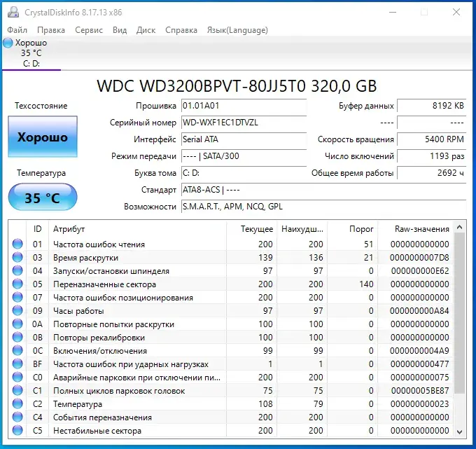
Task: Click status orb for 04 Запуски/остановки шпинделя
Action: click(17, 270)
